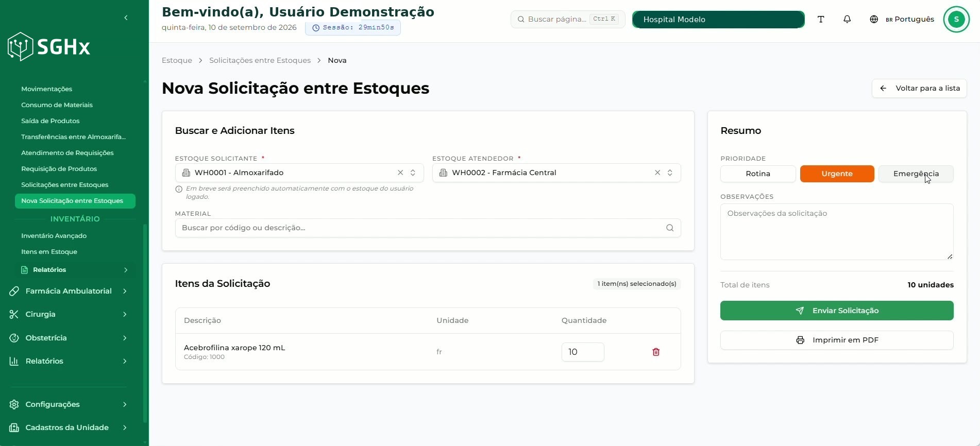The image size is (980, 446).
Task: Select Urgente priority
Action: point(837,174)
